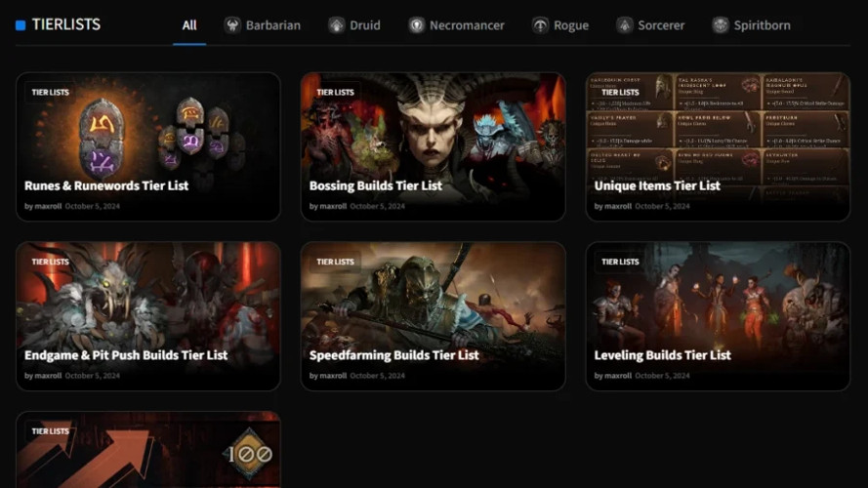Click TIER LISTS tag on Unique Items card

tap(620, 93)
